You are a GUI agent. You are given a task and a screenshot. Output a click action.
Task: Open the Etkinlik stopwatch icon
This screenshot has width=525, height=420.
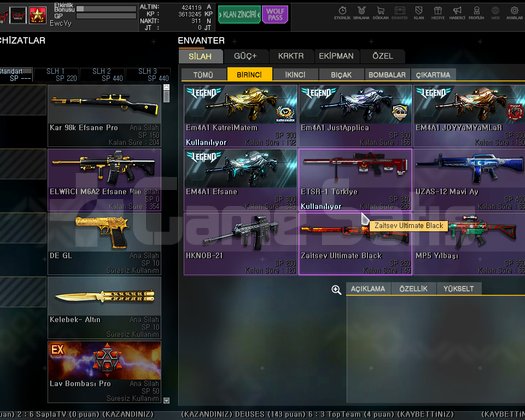[x=342, y=13]
